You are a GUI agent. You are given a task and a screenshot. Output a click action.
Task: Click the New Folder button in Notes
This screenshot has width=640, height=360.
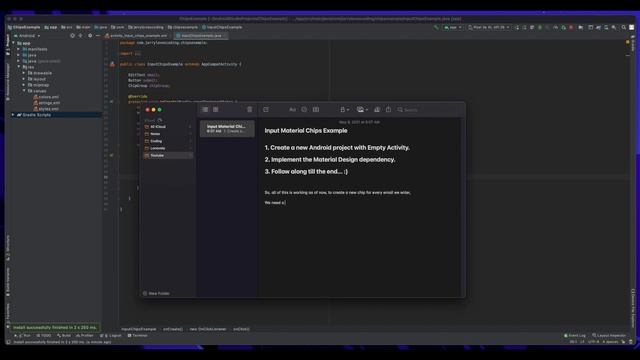[x=156, y=293]
